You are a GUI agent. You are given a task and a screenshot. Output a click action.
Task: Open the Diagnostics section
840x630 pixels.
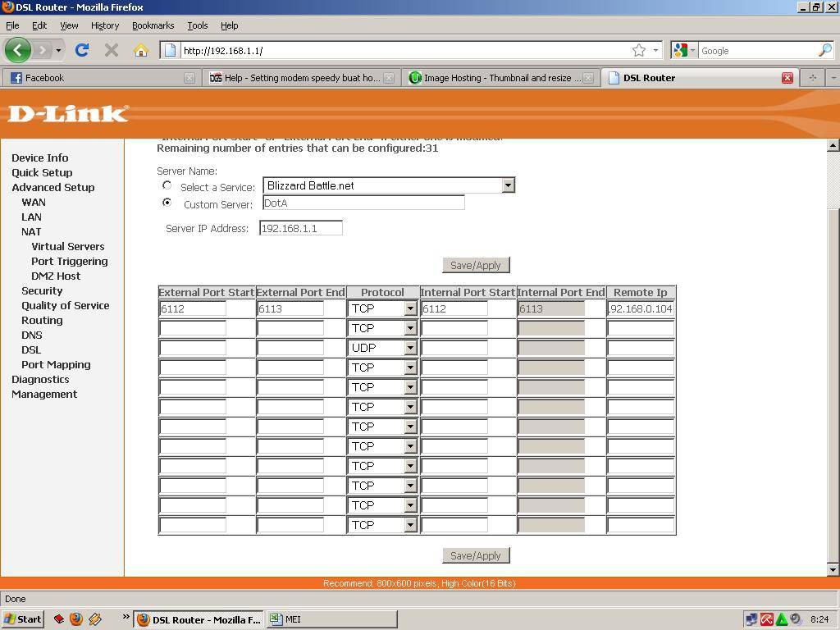tap(40, 379)
